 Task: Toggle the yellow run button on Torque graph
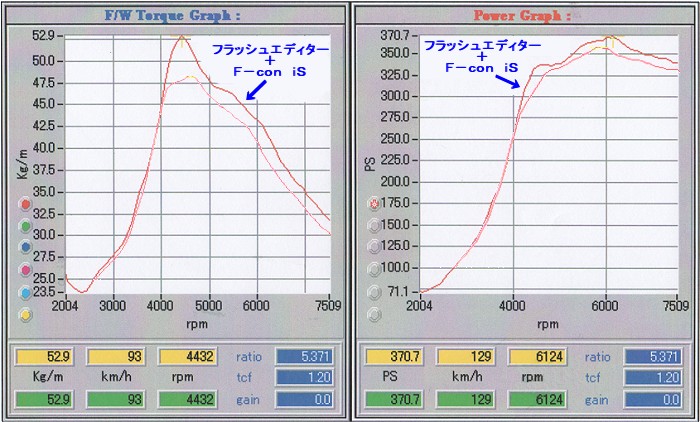tap(26, 315)
